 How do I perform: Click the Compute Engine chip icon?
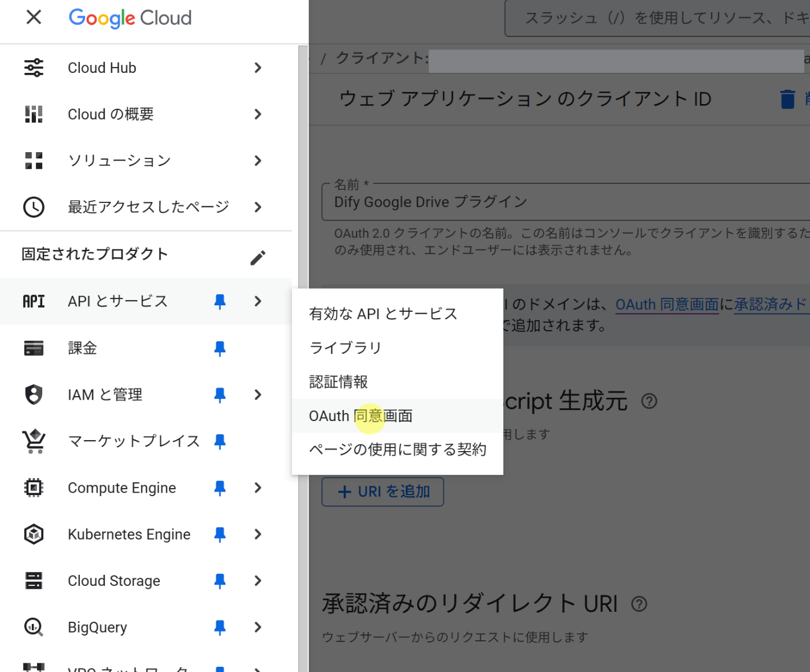tap(34, 488)
